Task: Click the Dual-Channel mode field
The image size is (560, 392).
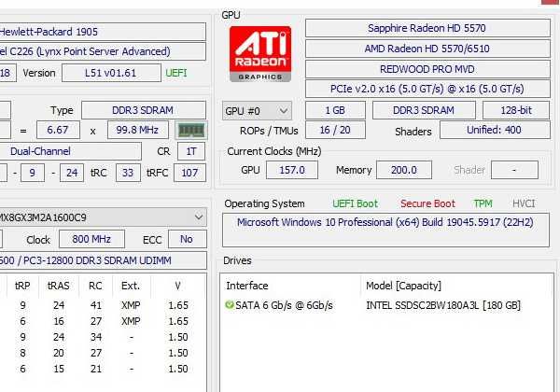Action: 70,151
